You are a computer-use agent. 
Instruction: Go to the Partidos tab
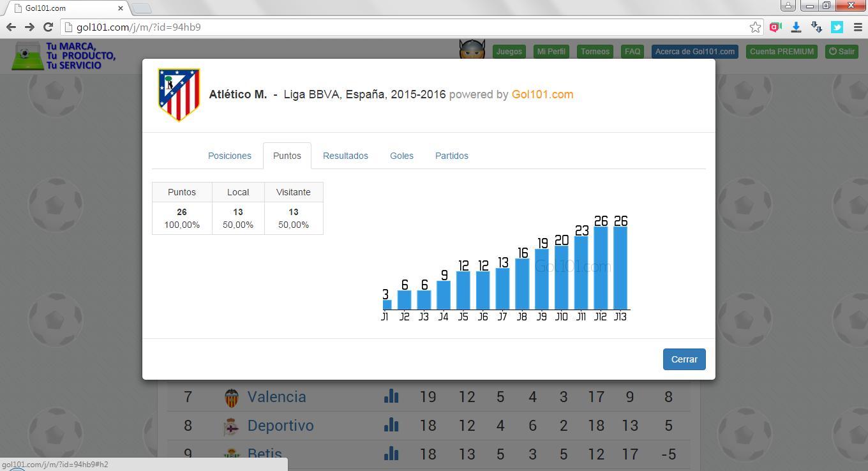pyautogui.click(x=451, y=156)
